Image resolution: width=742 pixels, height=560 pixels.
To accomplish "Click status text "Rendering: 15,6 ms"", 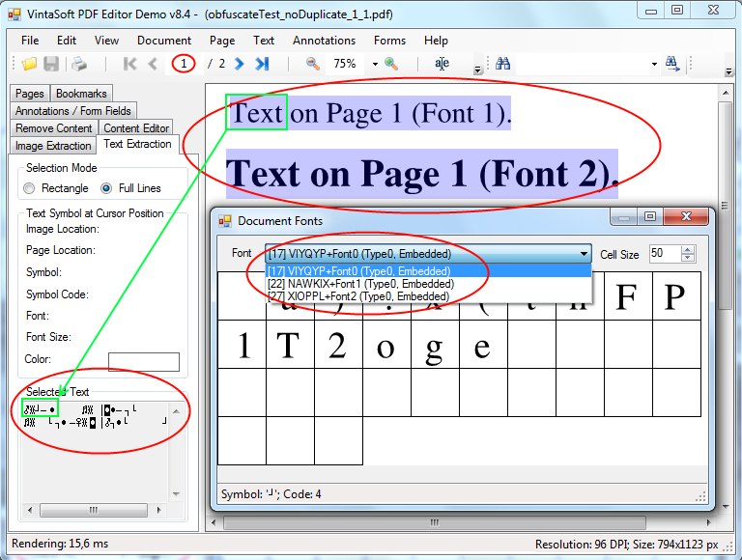I will click(60, 544).
